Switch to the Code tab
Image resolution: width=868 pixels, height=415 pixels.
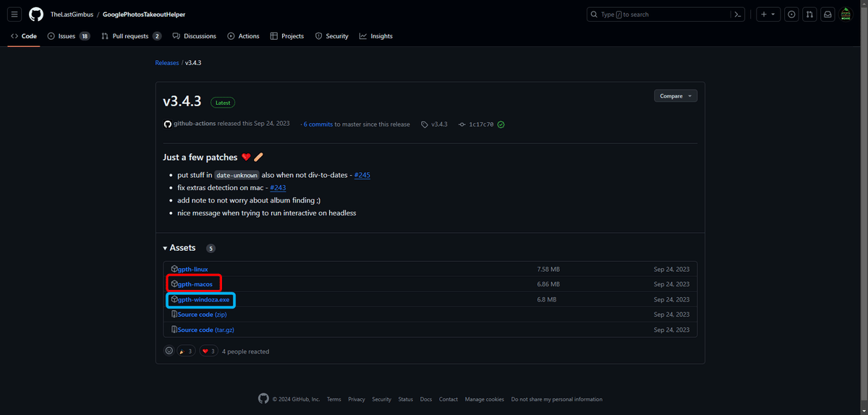tap(24, 36)
